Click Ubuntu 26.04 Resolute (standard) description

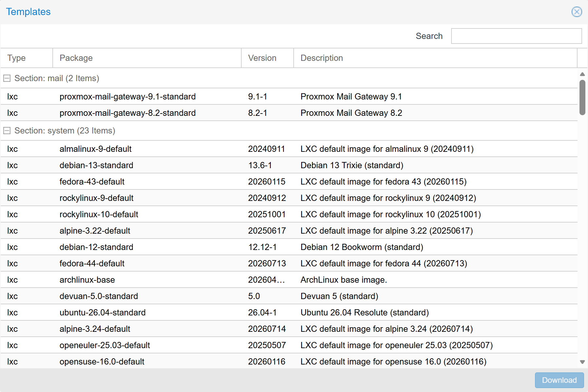(365, 312)
